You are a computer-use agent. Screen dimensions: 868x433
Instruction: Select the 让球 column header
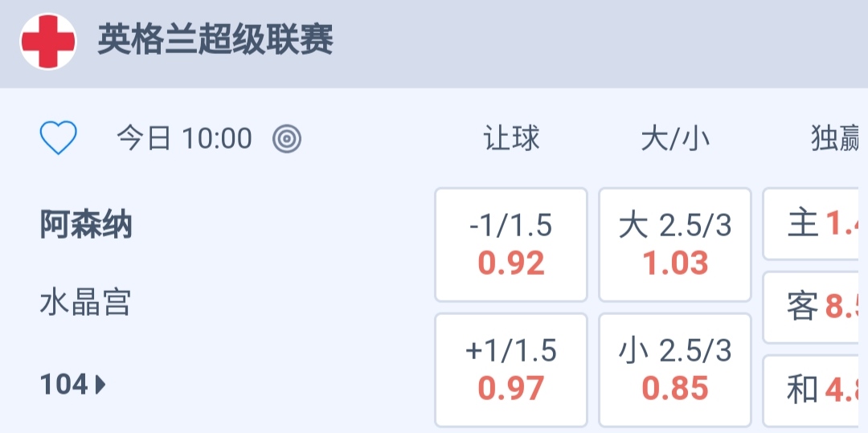coord(511,139)
